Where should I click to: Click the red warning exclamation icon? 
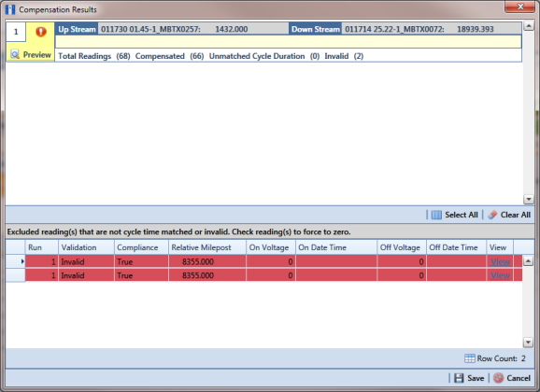[x=41, y=32]
